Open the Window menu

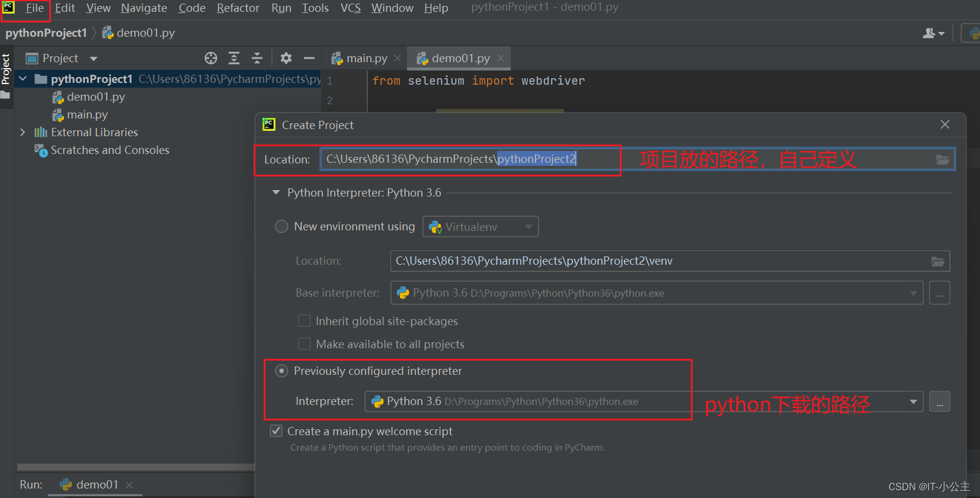392,8
